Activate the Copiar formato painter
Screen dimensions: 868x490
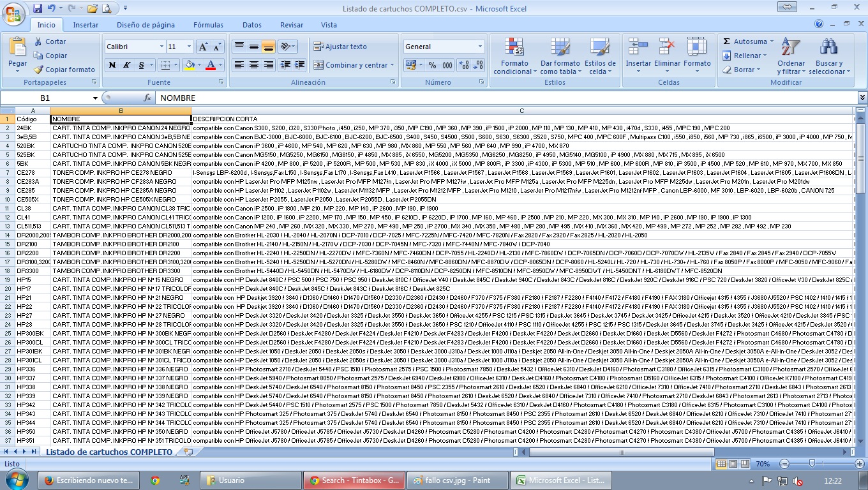tap(64, 70)
